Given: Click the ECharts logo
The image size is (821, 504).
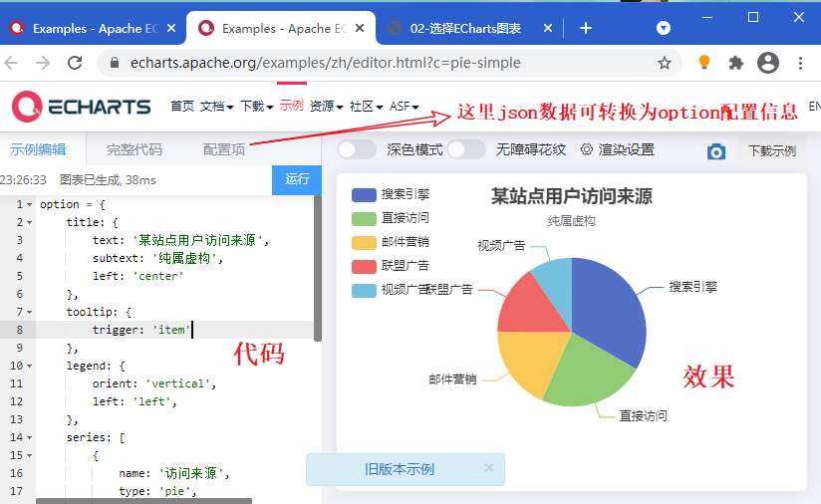Looking at the screenshot, I should (x=81, y=107).
